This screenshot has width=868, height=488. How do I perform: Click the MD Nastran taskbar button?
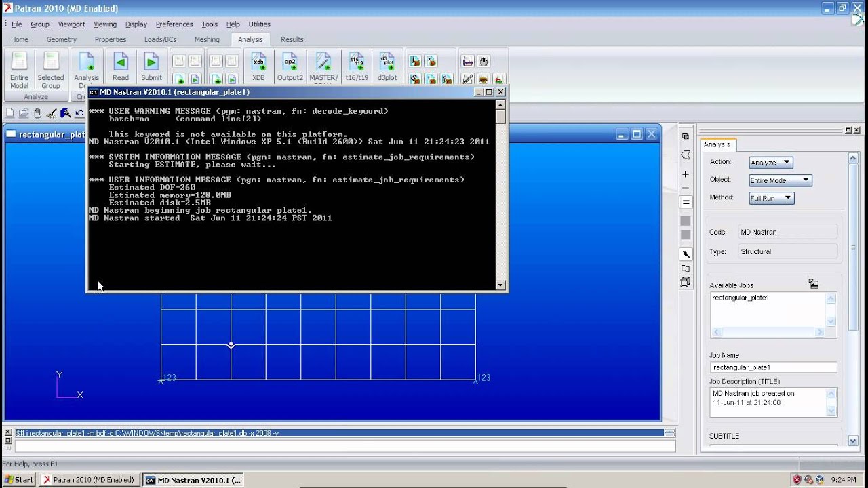(193, 479)
